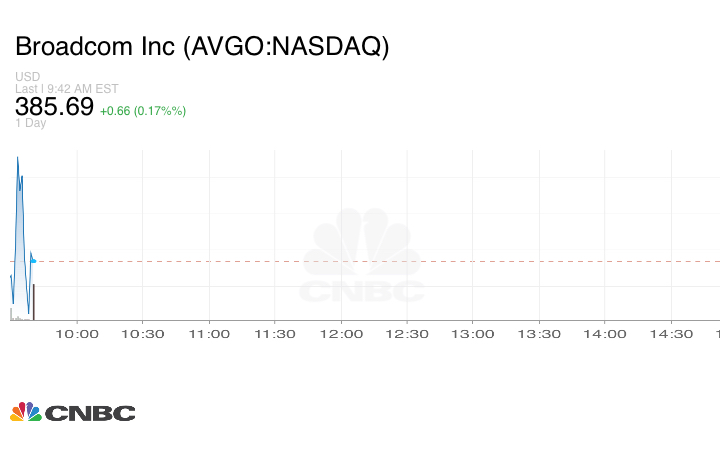This screenshot has width=720, height=450.
Task: Click the USD currency label
Action: (27, 77)
